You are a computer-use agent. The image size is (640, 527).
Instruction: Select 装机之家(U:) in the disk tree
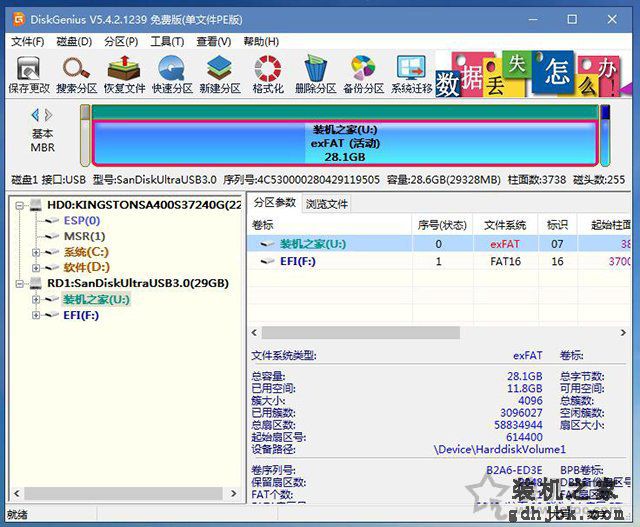click(96, 300)
